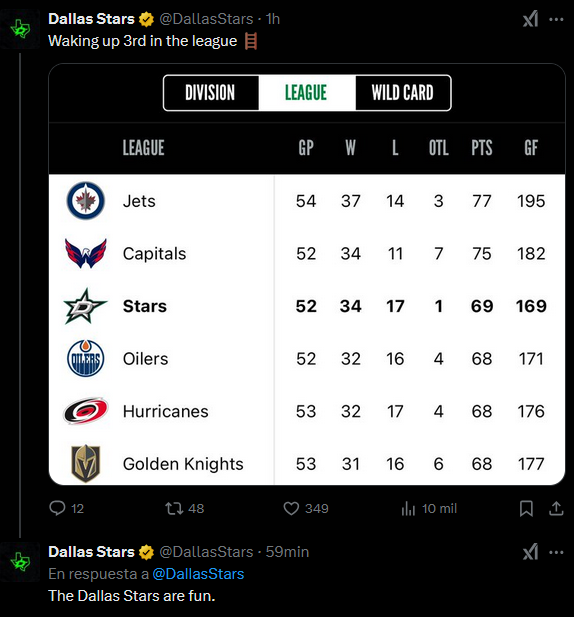Open Dallas Stars avatar on reply tweet
Viewport: 574px width, 617px height.
pyautogui.click(x=20, y=562)
